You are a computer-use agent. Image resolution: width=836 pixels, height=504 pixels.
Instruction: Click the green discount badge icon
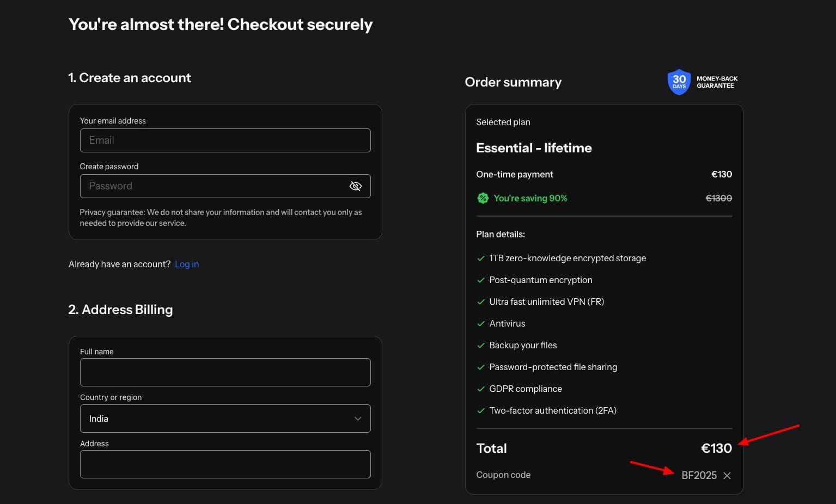pos(483,198)
